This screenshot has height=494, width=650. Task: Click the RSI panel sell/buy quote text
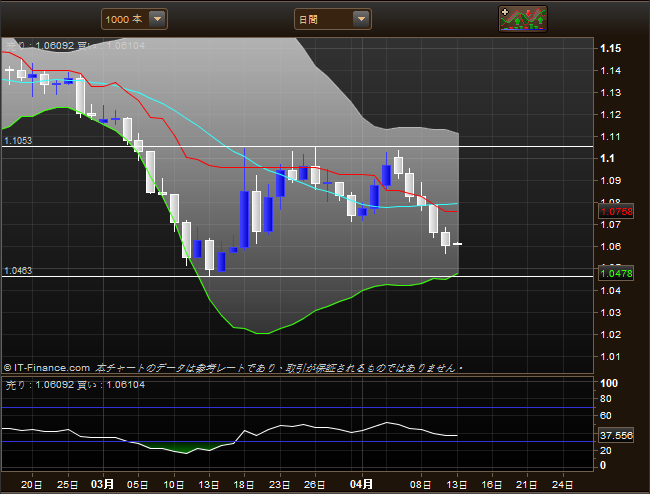[75, 385]
